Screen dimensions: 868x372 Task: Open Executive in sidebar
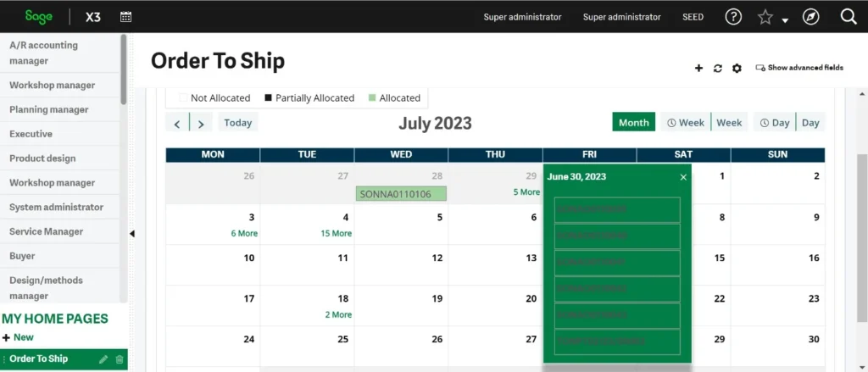pyautogui.click(x=60, y=134)
